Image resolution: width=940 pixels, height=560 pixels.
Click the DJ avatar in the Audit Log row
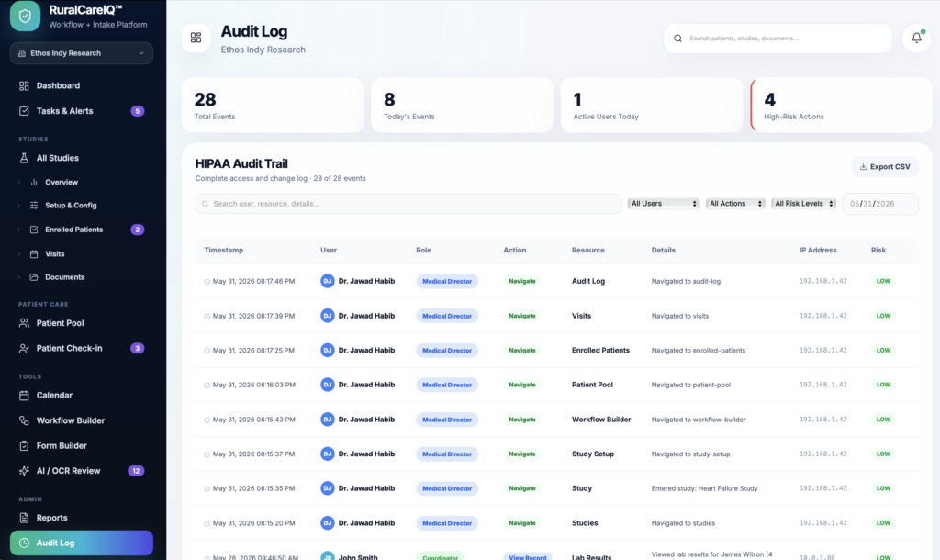(328, 281)
